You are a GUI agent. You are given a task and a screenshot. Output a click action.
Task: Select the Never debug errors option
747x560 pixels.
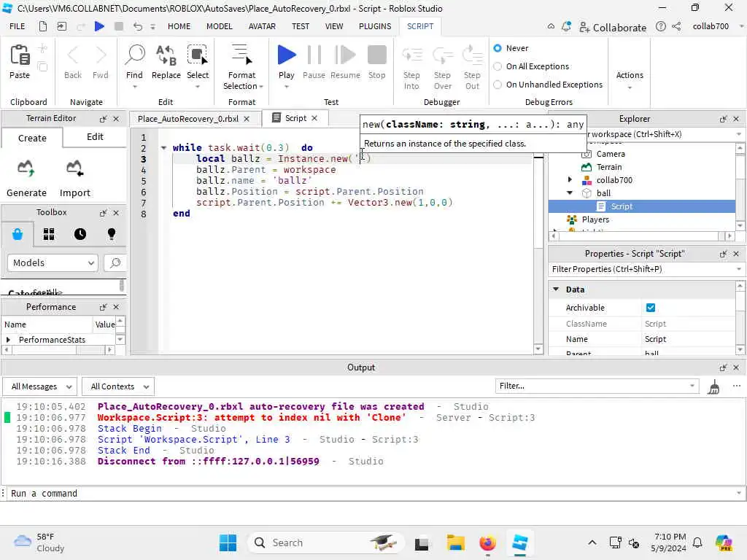click(498, 48)
